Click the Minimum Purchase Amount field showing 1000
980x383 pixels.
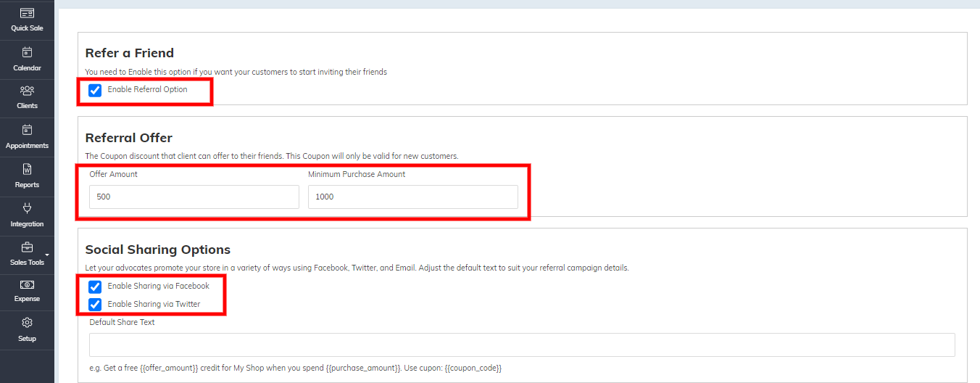pyautogui.click(x=413, y=197)
